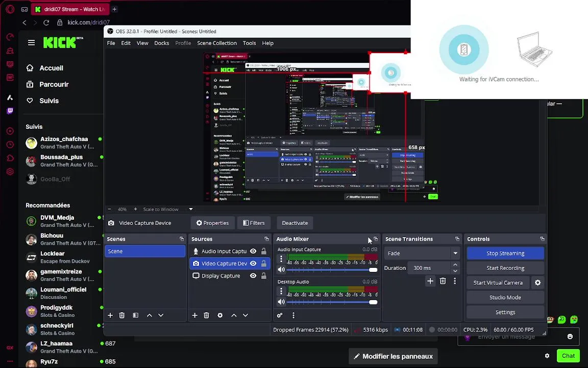Enable Studio Mode
Screen dimensions: 588x368
pos(505,297)
